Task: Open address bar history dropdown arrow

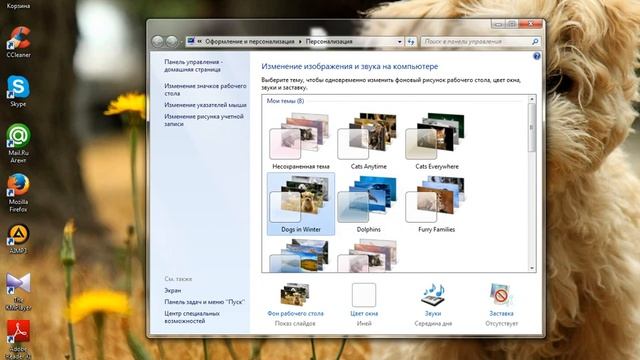Action: click(400, 42)
